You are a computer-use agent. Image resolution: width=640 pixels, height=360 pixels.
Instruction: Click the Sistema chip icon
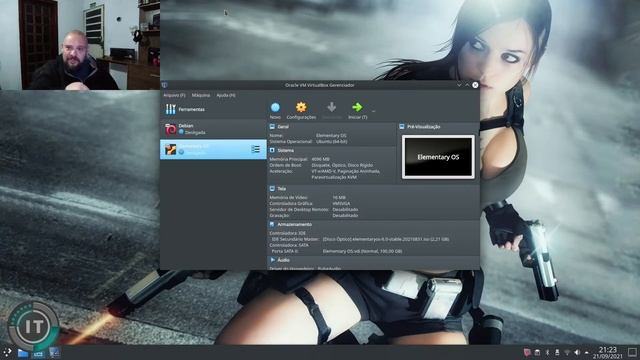(x=272, y=151)
